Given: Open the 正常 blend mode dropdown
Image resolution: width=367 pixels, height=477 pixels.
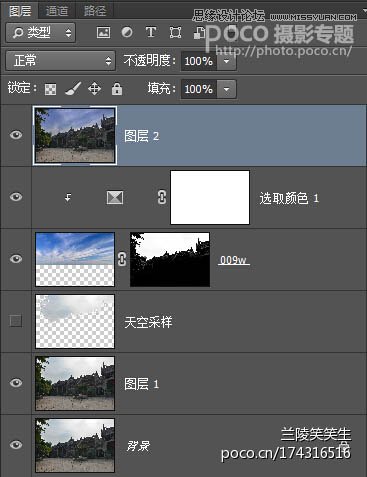Looking at the screenshot, I should (61, 61).
